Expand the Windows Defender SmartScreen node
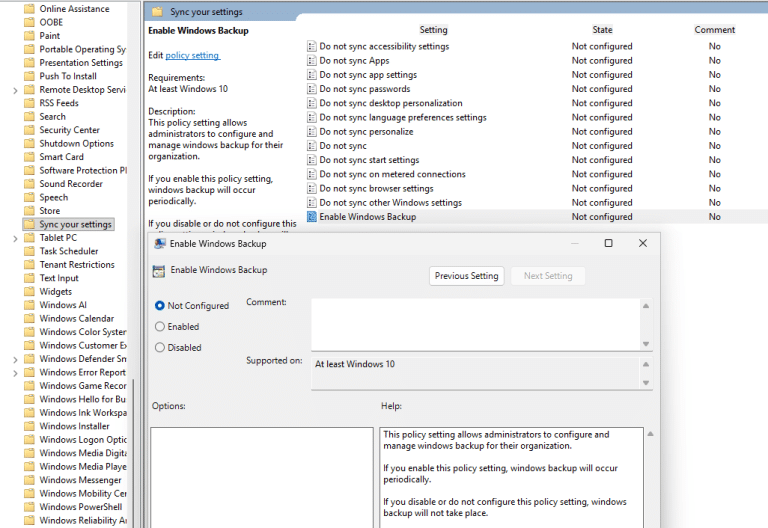The width and height of the screenshot is (768, 528). pyautogui.click(x=15, y=360)
